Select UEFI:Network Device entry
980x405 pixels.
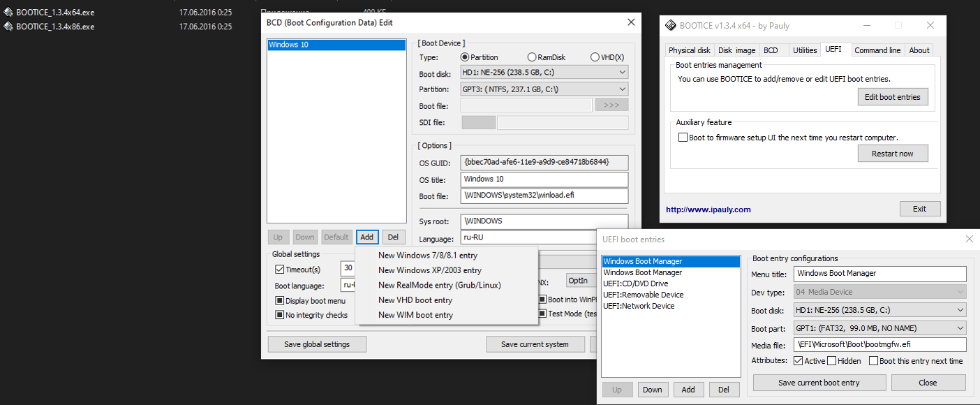[x=670, y=306]
